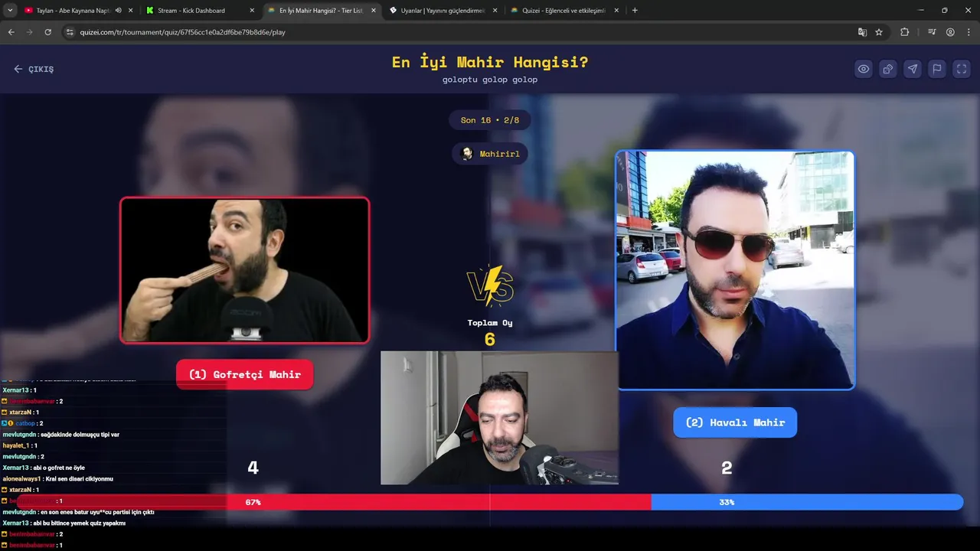Screen dimensions: 980x551
Task: Click the blue 33% vote bar segment
Action: point(807,502)
